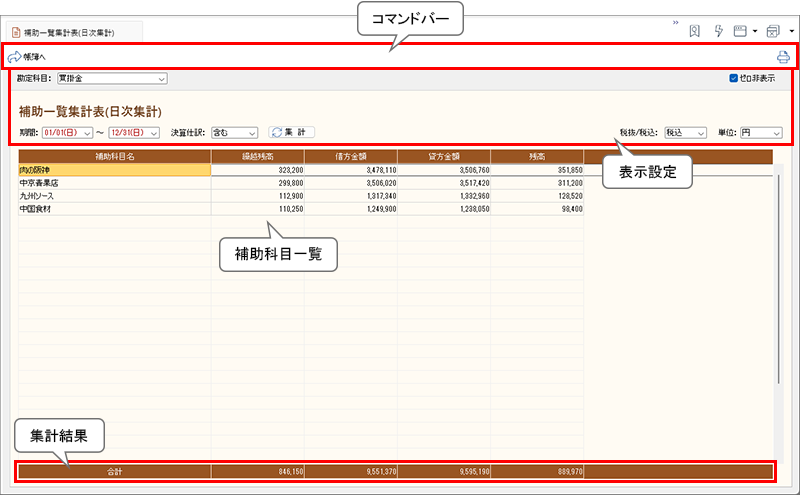This screenshot has width=800, height=495.
Task: Click the double chevron overflow icon
Action: 675,22
